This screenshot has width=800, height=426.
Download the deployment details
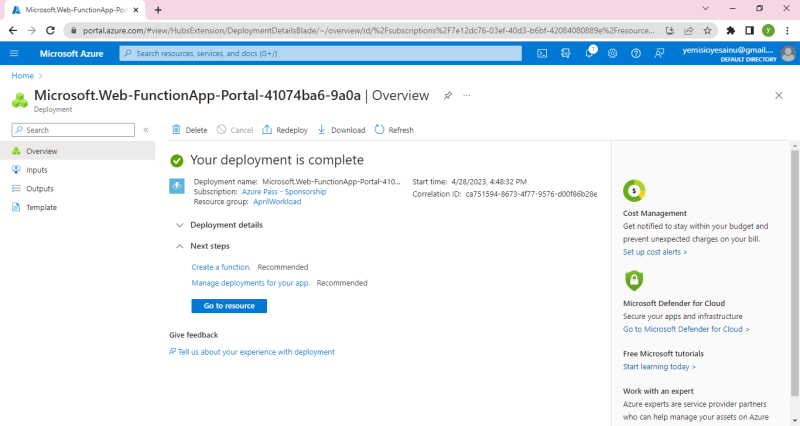click(x=341, y=130)
